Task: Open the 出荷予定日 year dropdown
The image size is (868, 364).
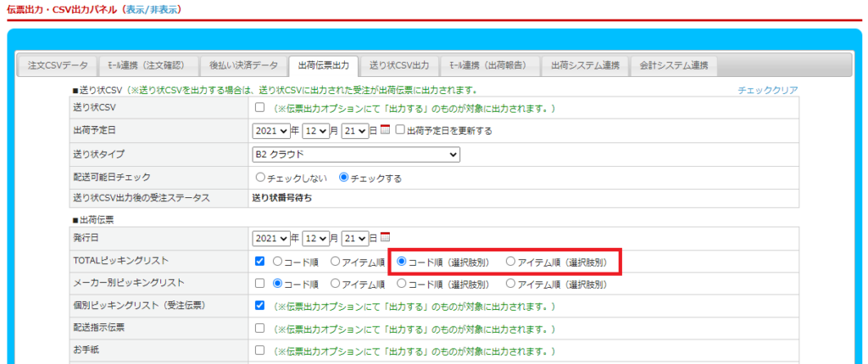Action: coord(270,130)
